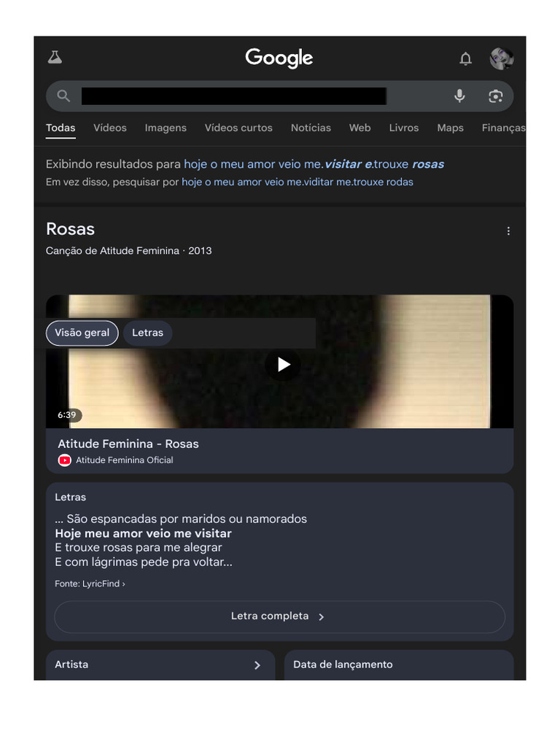The width and height of the screenshot is (560, 747).
Task: Select the Visão geral chip
Action: 82,333
